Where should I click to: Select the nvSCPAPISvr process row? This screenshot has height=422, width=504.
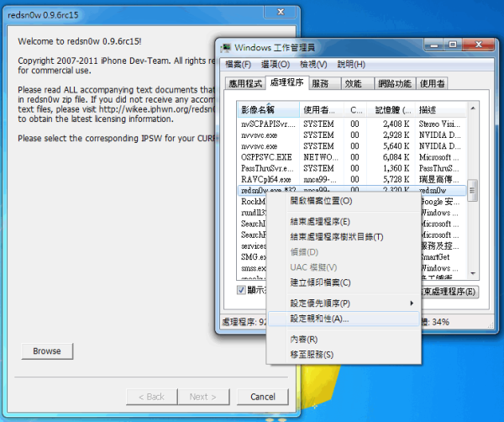(x=352, y=124)
